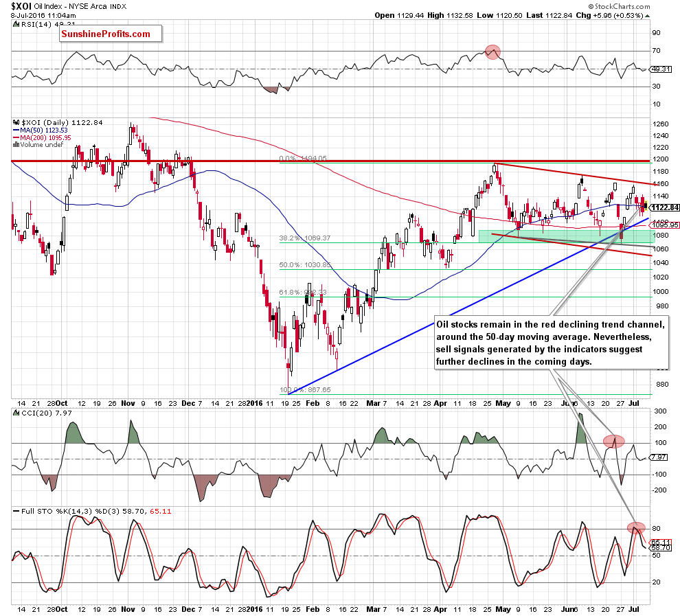The image size is (680, 616).
Task: Click the StockCharts.com copyright text
Action: coord(620,6)
